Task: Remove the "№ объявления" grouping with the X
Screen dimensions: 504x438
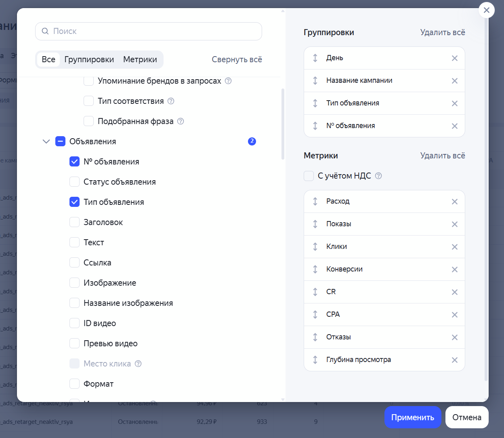Action: (454, 126)
